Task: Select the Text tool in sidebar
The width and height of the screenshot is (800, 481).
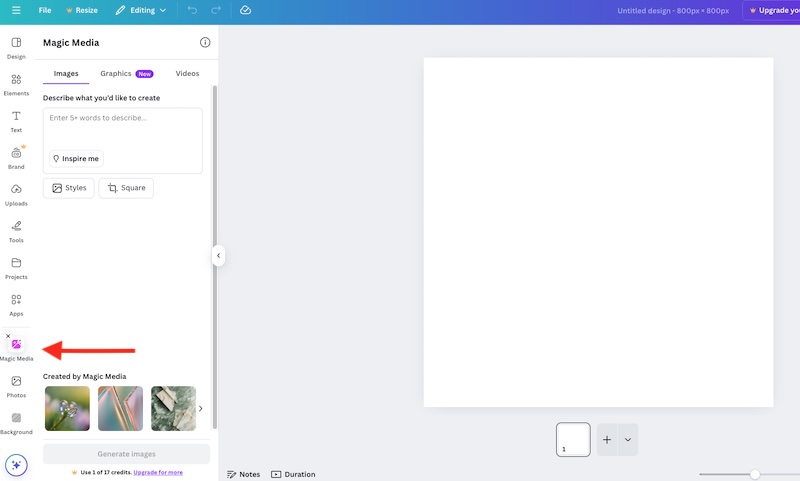Action: pos(16,120)
